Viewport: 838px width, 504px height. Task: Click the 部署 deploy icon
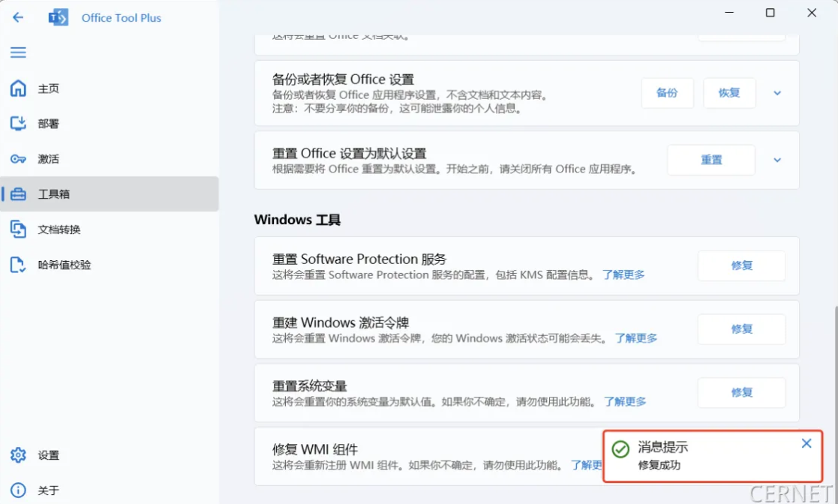click(18, 124)
